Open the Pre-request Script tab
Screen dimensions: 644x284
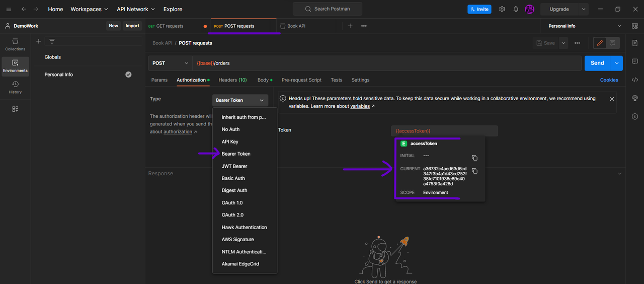point(301,80)
